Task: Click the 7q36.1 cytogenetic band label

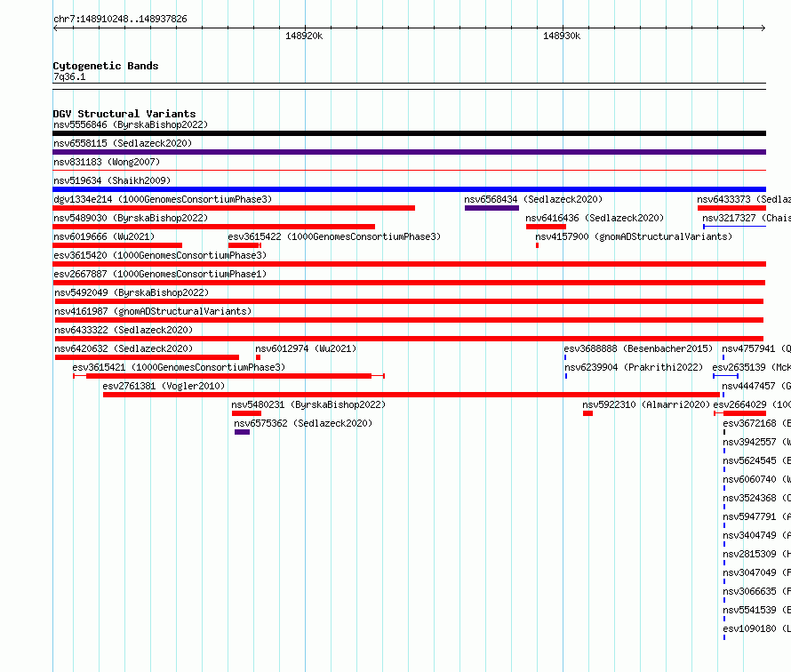Action: tap(69, 76)
